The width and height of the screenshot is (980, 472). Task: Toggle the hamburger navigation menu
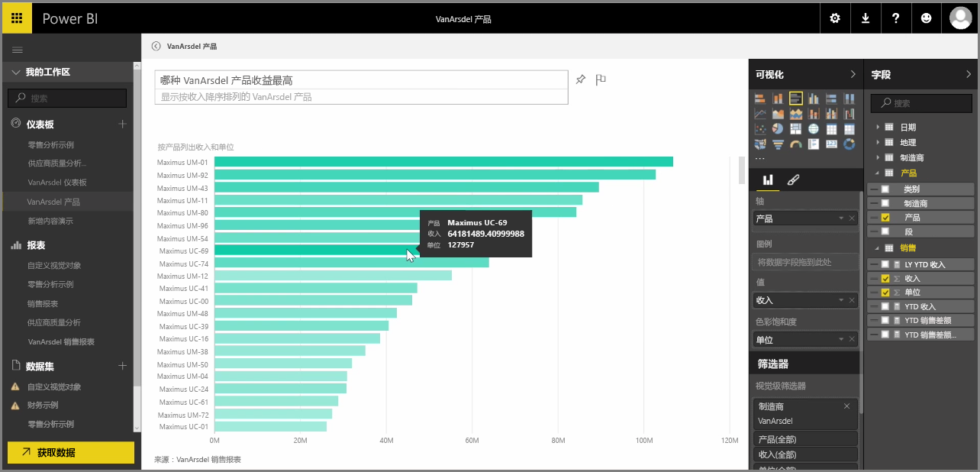click(x=18, y=50)
